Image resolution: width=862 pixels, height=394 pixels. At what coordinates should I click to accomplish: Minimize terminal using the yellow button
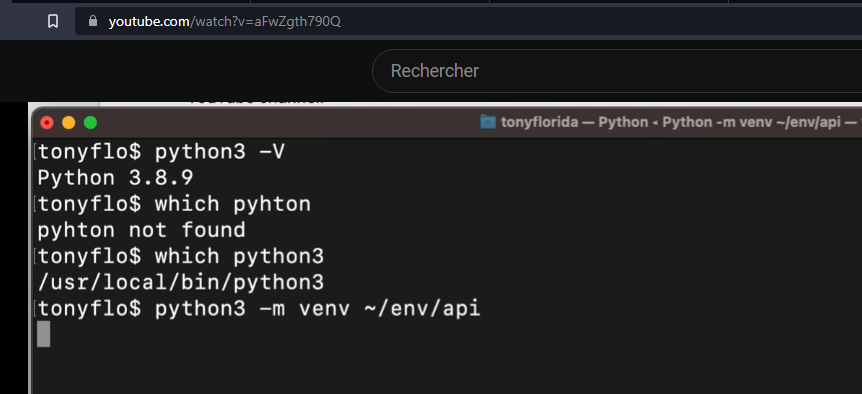click(69, 123)
